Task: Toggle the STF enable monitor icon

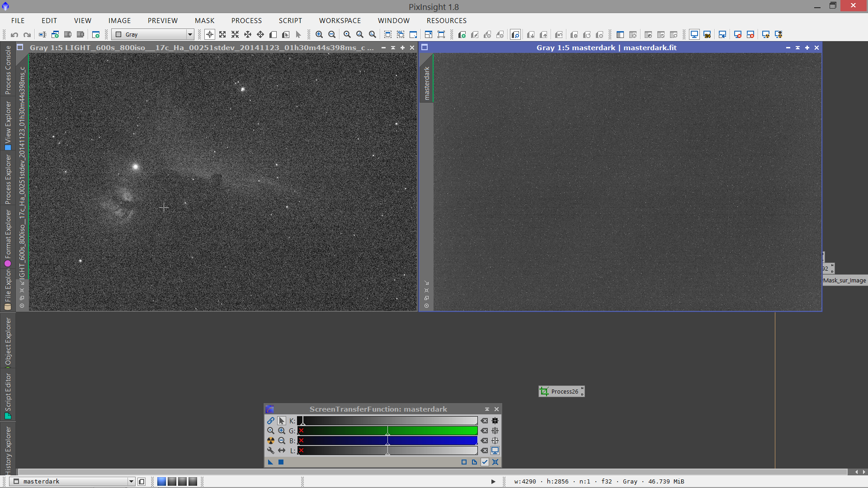Action: (x=495, y=450)
